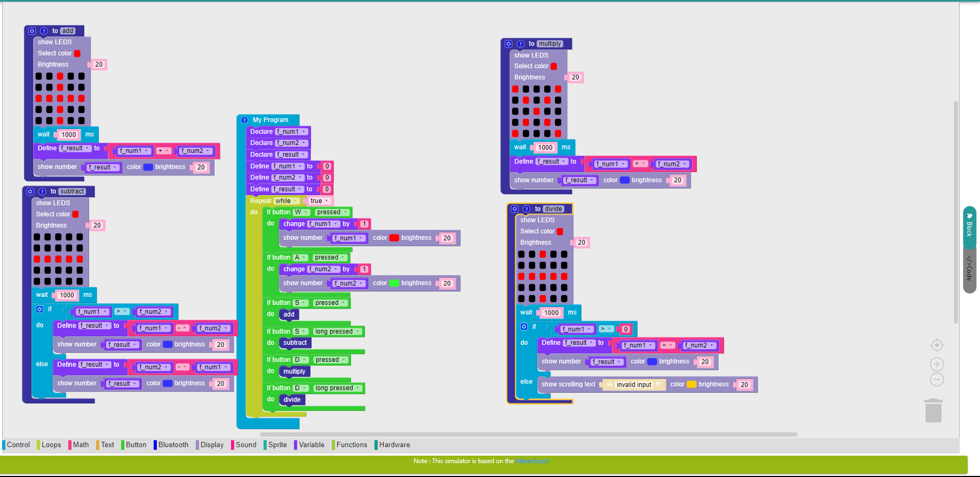Click the Hardware category
Viewport: 980px width, 477px height.
pyautogui.click(x=394, y=445)
